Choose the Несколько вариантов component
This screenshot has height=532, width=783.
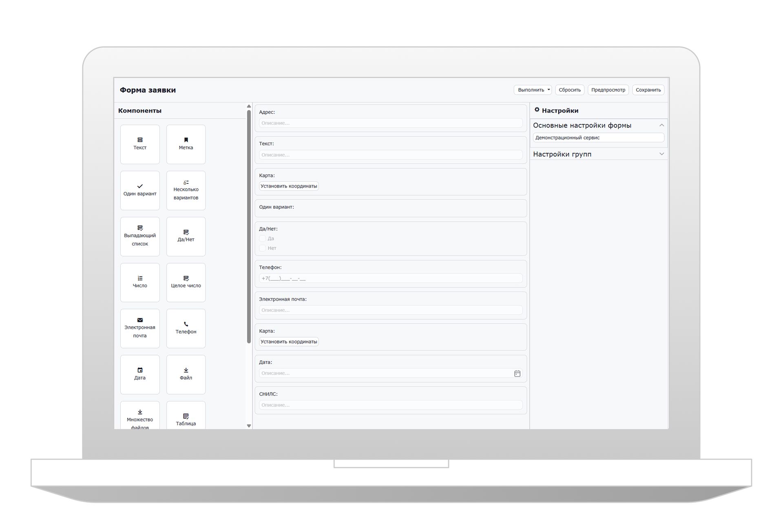186,190
